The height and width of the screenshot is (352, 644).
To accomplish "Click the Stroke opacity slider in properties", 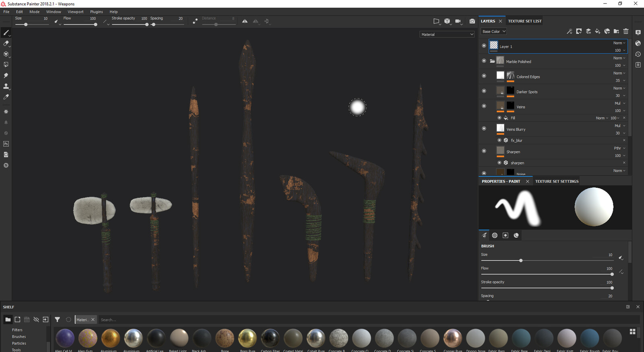I will [x=547, y=288].
